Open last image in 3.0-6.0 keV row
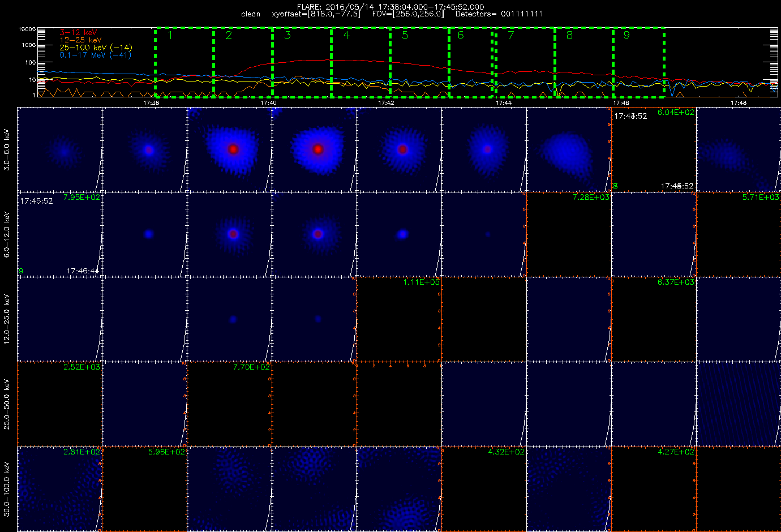781x532 pixels. point(739,149)
